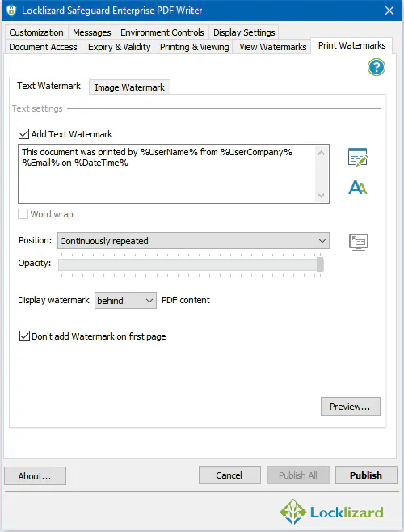
Task: Click the blue help question mark icon
Action: click(377, 67)
